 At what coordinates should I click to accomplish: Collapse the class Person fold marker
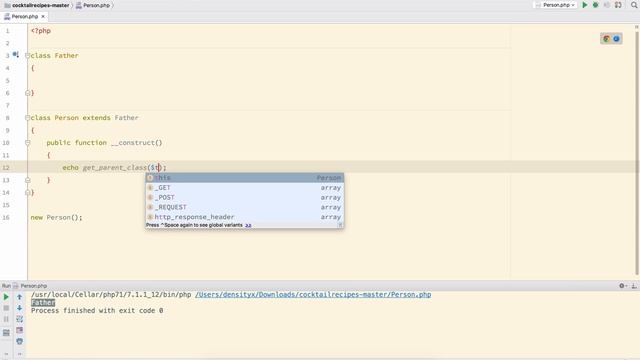pyautogui.click(x=27, y=118)
